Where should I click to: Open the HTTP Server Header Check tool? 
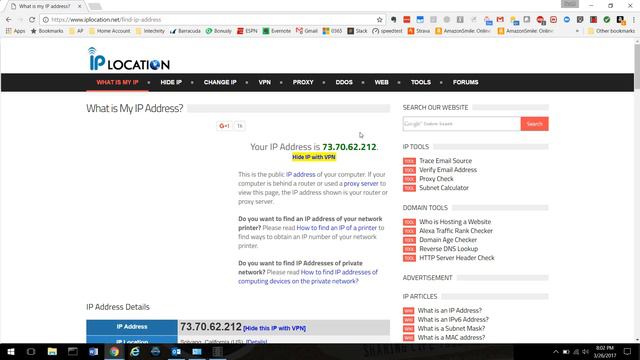pos(457,258)
